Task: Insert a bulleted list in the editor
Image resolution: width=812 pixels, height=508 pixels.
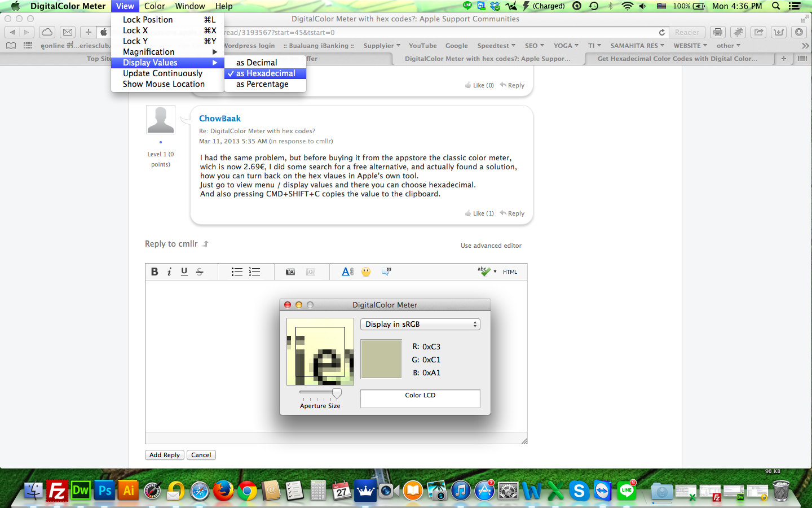Action: click(x=237, y=271)
